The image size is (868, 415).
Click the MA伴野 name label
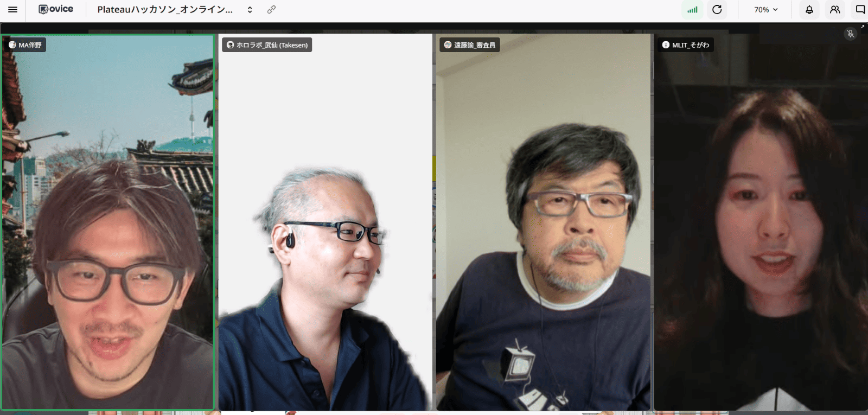coord(25,45)
